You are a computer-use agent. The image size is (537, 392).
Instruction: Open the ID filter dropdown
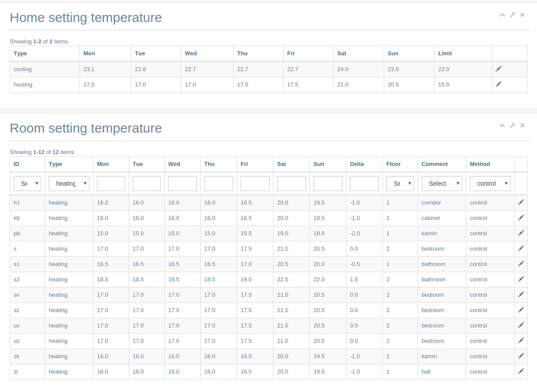(27, 184)
